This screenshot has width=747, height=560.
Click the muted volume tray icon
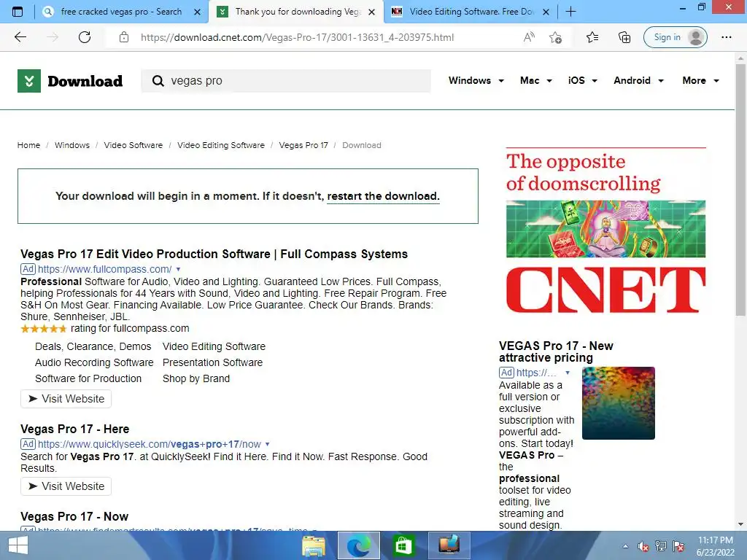tap(643, 546)
